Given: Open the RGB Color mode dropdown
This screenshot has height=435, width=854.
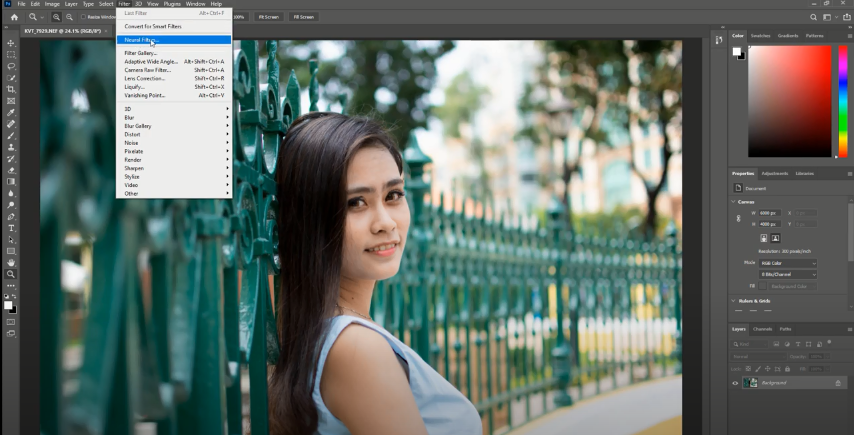Looking at the screenshot, I should click(x=788, y=263).
